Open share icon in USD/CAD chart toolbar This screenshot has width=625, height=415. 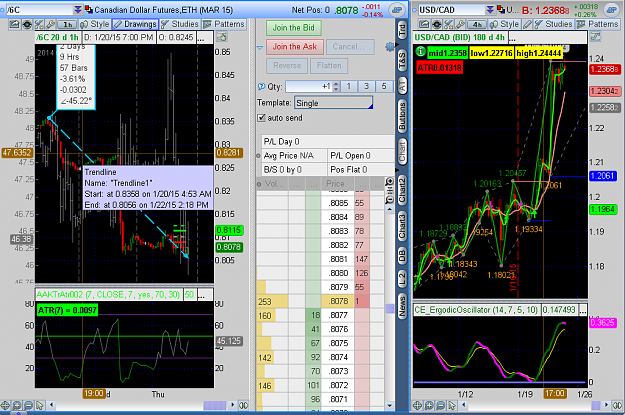tap(425, 24)
